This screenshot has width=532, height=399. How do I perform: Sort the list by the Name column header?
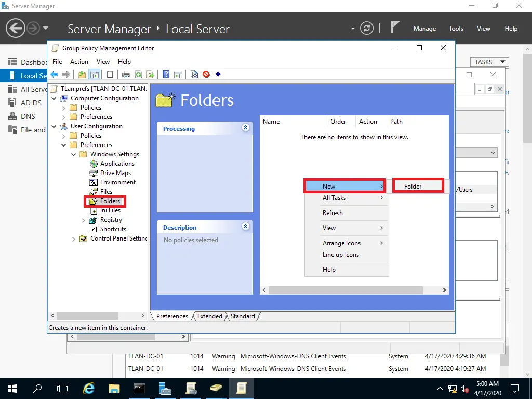point(293,122)
